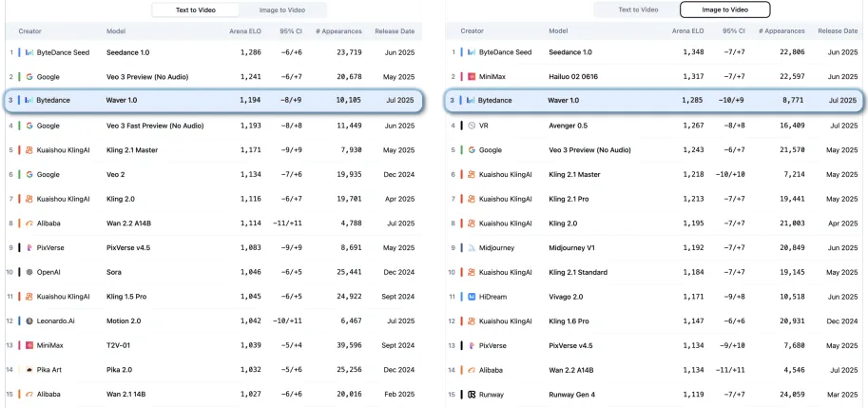Click Veo 3 Preview (No Audio) in left table
The image size is (868, 408).
tap(147, 77)
